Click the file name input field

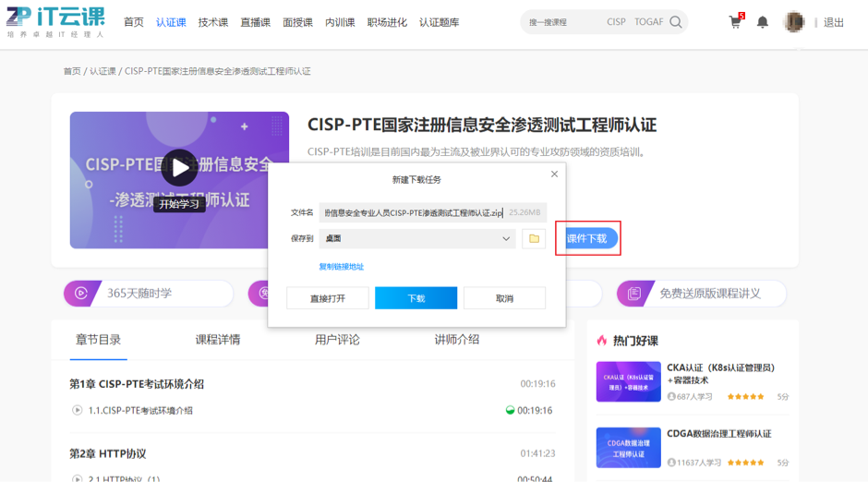411,212
